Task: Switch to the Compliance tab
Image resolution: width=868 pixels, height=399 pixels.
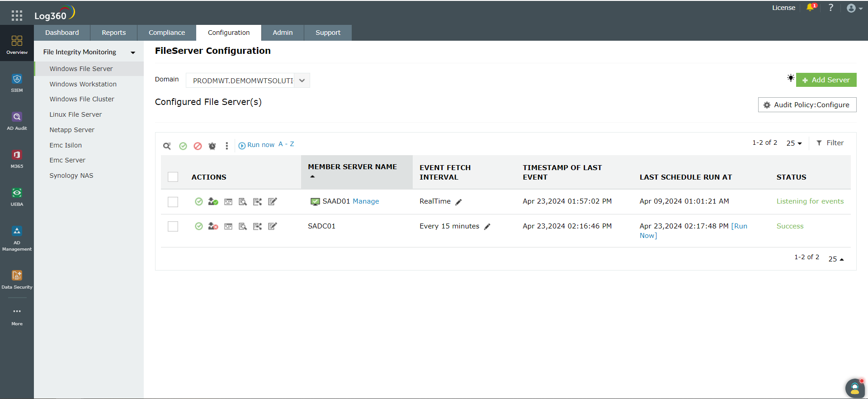Action: [x=167, y=33]
